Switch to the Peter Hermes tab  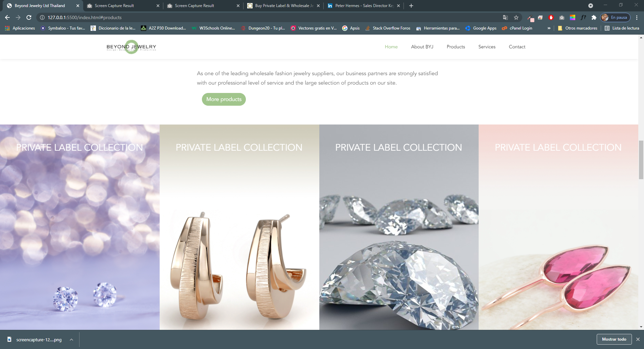pyautogui.click(x=364, y=6)
